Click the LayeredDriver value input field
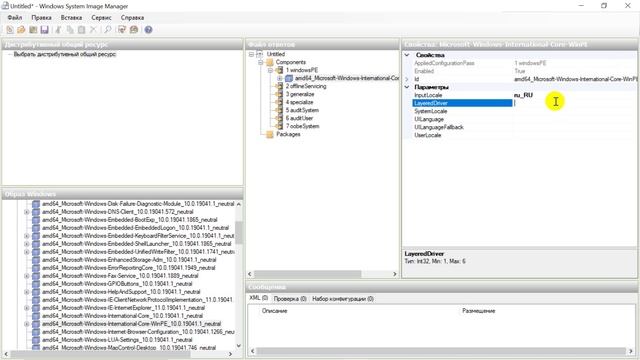The height and width of the screenshot is (360, 640). tap(574, 103)
